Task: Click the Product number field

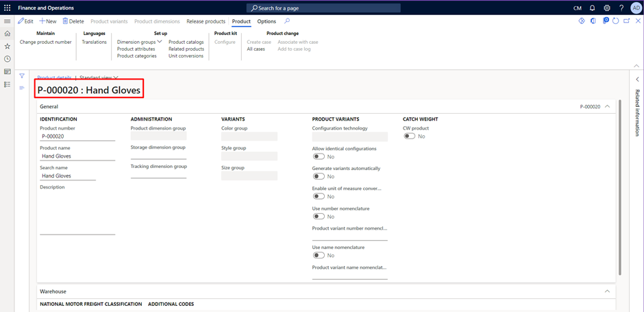Action: tap(77, 136)
